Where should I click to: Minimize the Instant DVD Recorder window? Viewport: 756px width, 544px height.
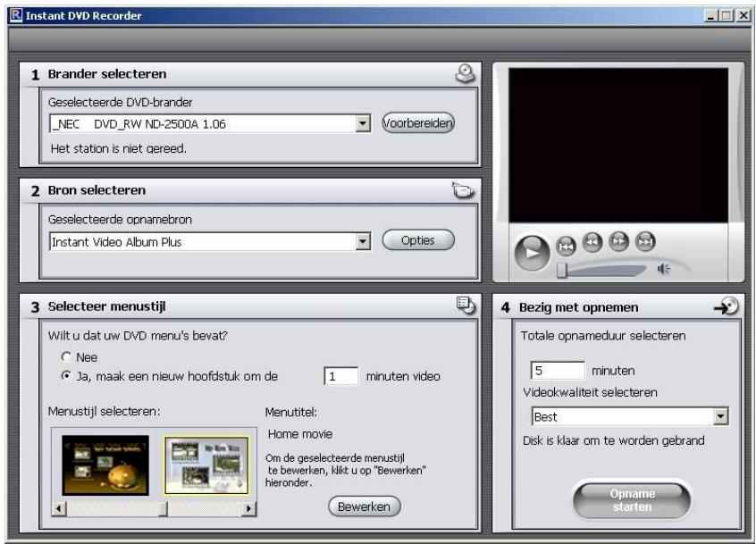[x=710, y=15]
